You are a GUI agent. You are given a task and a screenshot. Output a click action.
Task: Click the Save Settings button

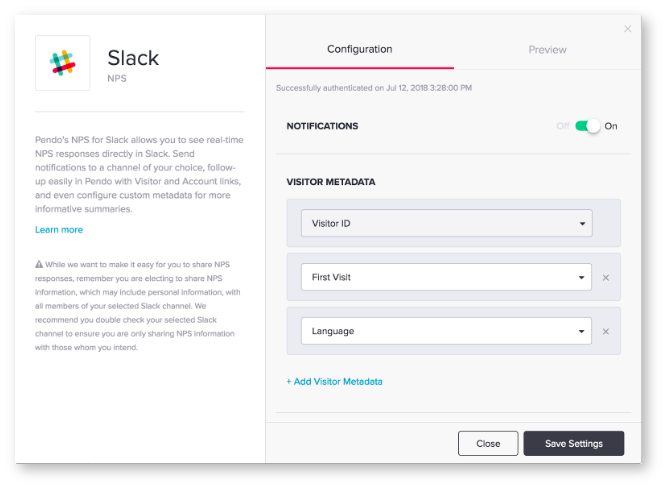coord(574,444)
